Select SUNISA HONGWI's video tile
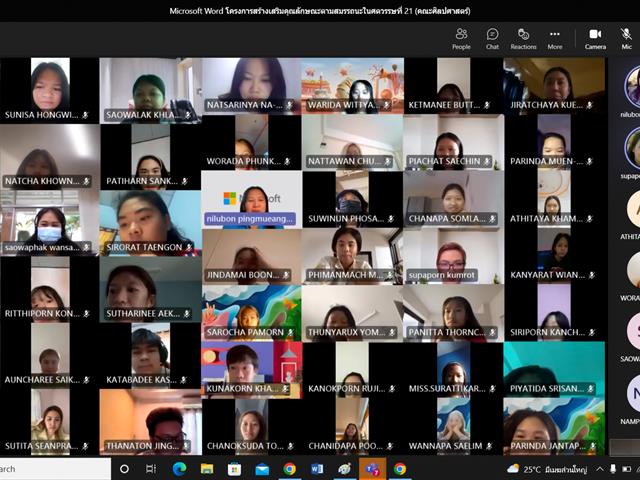Screen dimensions: 640x480 coord(49,90)
